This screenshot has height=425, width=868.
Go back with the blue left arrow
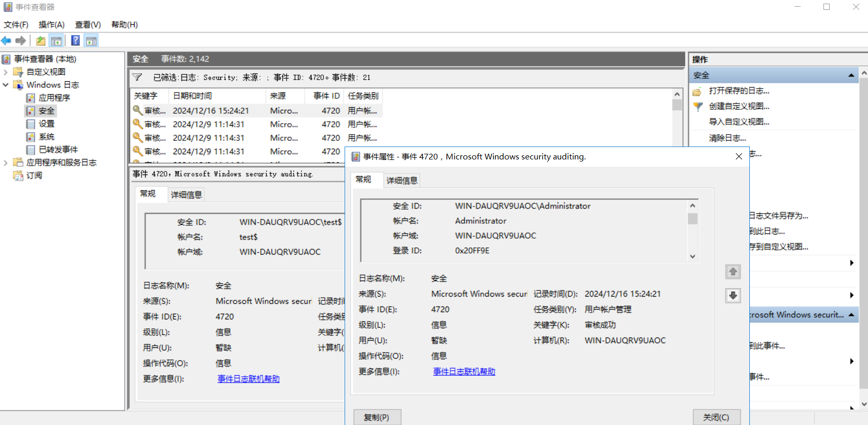[6, 41]
